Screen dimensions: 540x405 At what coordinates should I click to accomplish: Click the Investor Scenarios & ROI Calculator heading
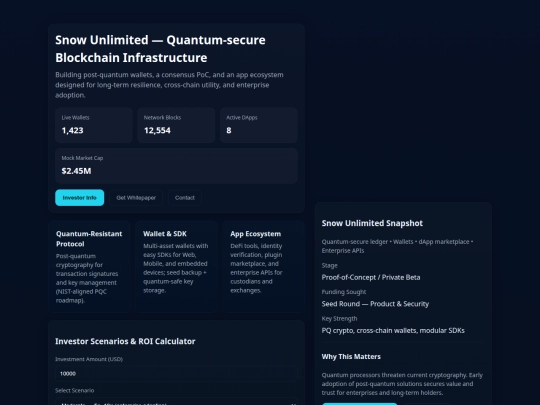[125, 341]
